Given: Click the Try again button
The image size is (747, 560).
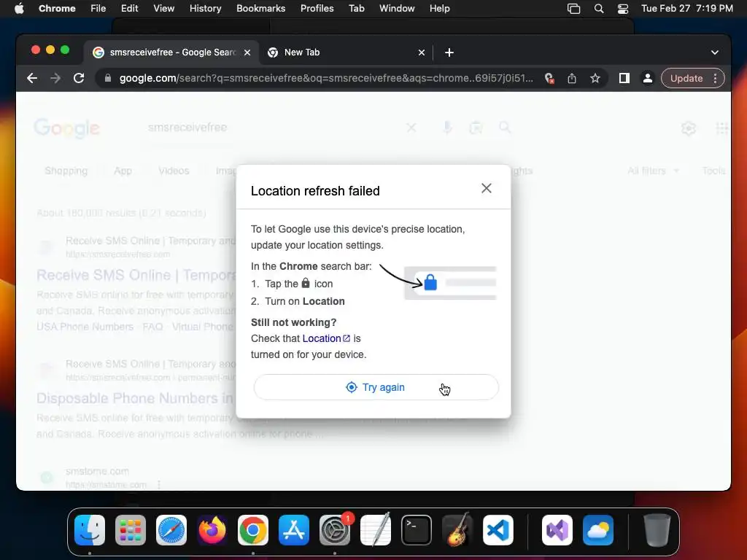Looking at the screenshot, I should pyautogui.click(x=376, y=387).
